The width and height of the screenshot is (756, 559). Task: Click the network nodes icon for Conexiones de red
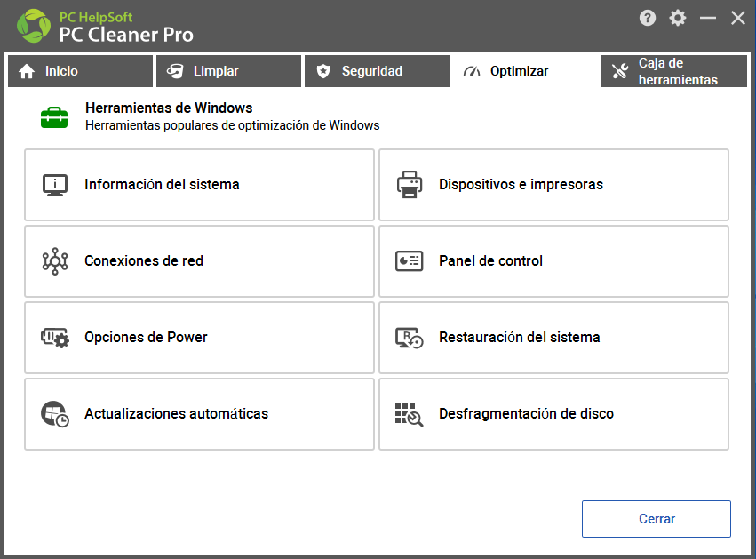(x=55, y=261)
